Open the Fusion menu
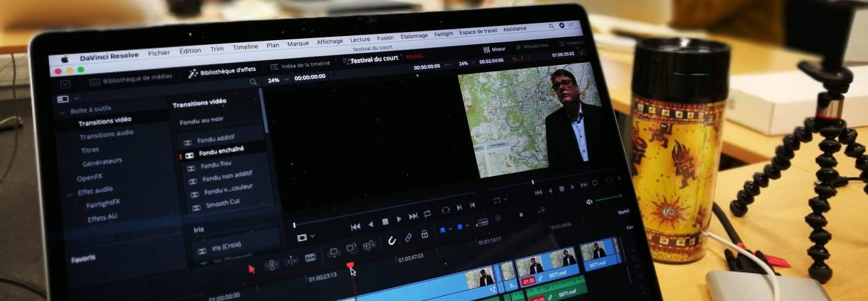Viewport: 868px width, 301px height. pos(385,38)
